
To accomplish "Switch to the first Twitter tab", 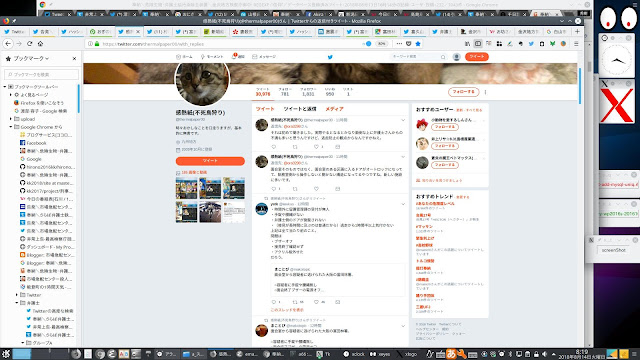I will click(x=15, y=31).
